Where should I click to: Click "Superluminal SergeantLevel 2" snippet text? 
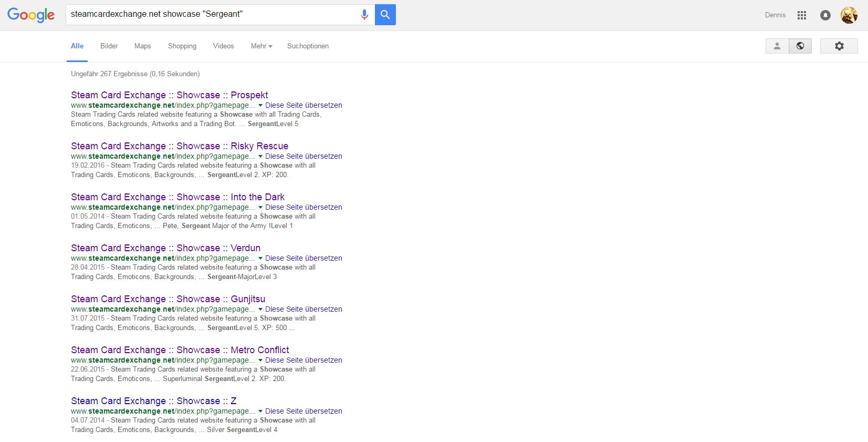pyautogui.click(x=210, y=378)
